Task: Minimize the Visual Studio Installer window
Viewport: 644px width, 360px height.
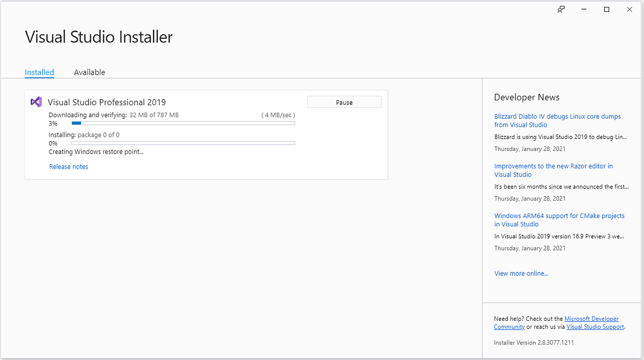Action: coord(583,9)
